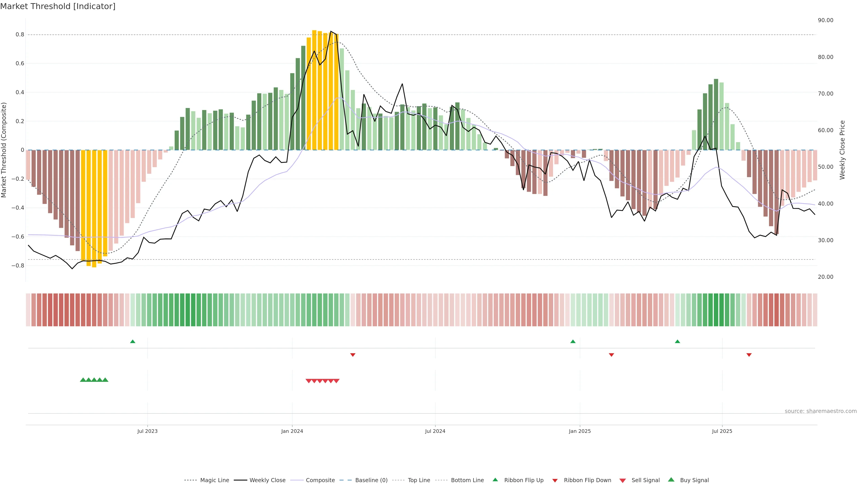Screen dimensions: 868x488
Task: Click the Ribbon Flip Down marker after Jan 2025
Action: click(612, 355)
